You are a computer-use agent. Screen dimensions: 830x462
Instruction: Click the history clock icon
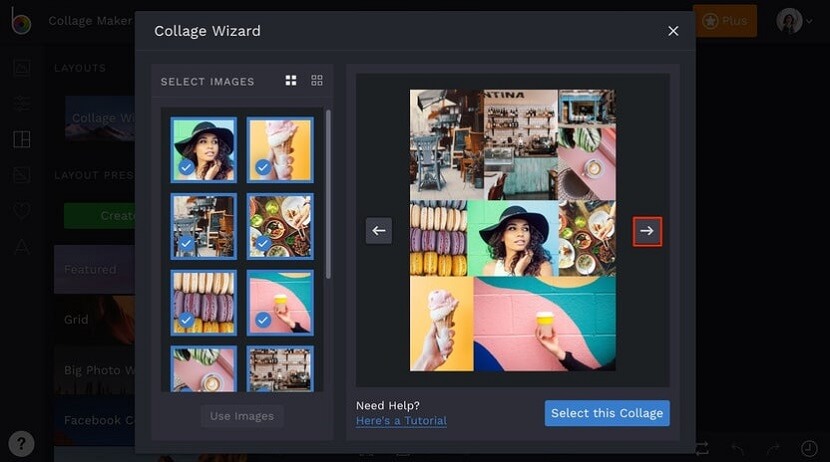pos(809,449)
